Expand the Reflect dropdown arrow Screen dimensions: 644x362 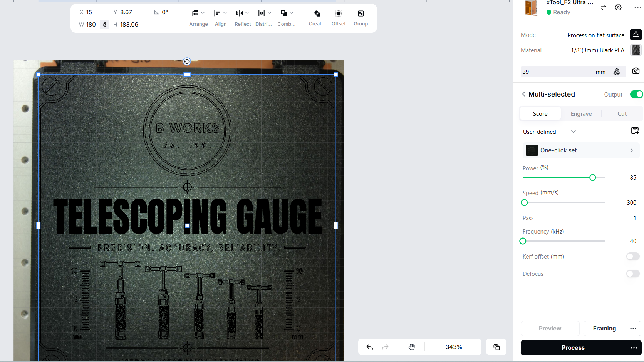point(247,13)
